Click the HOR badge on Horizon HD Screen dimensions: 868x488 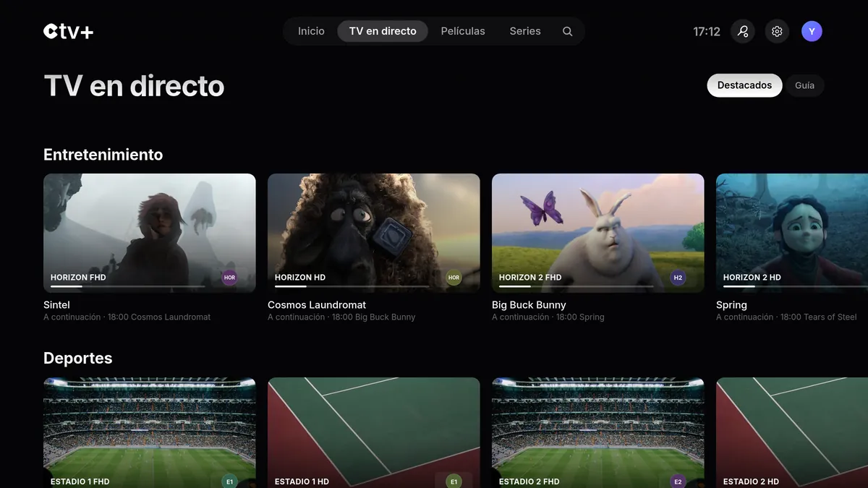(454, 278)
